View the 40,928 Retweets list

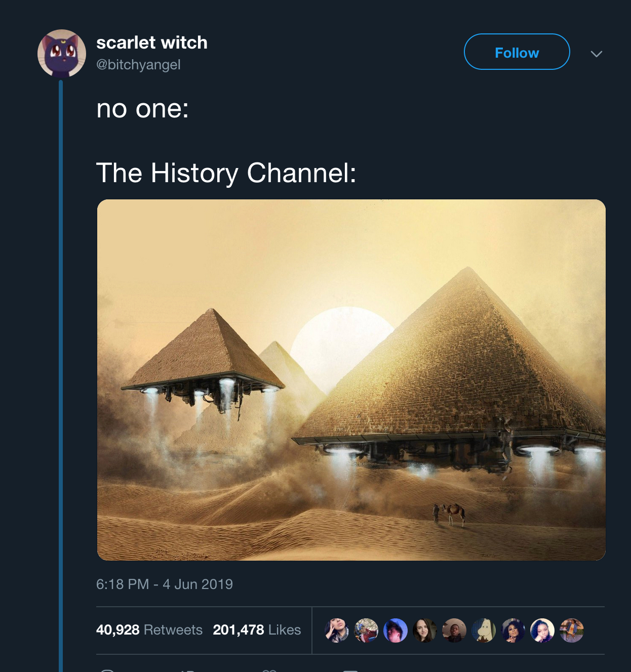click(149, 629)
